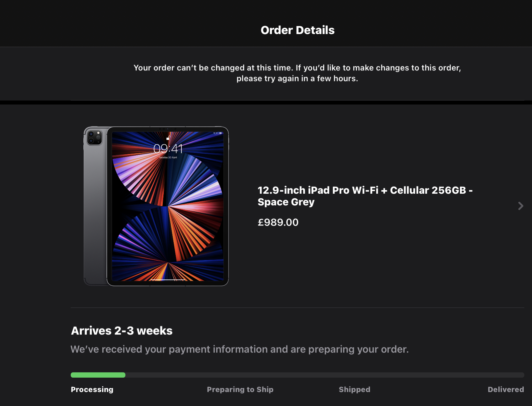Select the Processing stage label

92,390
